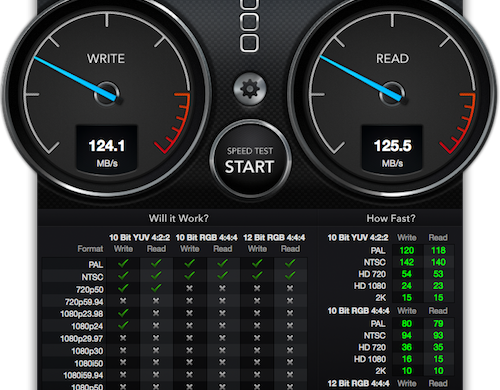The height and width of the screenshot is (390, 500).
Task: Click the PAL 10 Bit YUV Write checkmark
Action: pyautogui.click(x=123, y=263)
